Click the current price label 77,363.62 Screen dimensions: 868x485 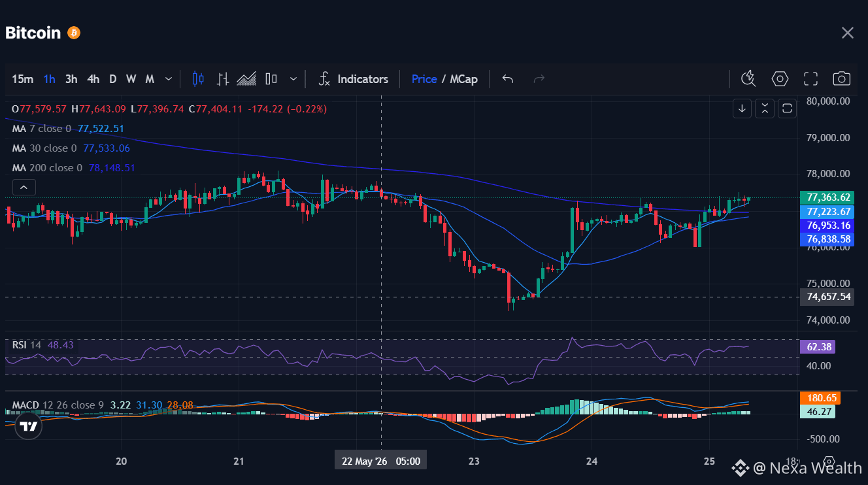827,197
